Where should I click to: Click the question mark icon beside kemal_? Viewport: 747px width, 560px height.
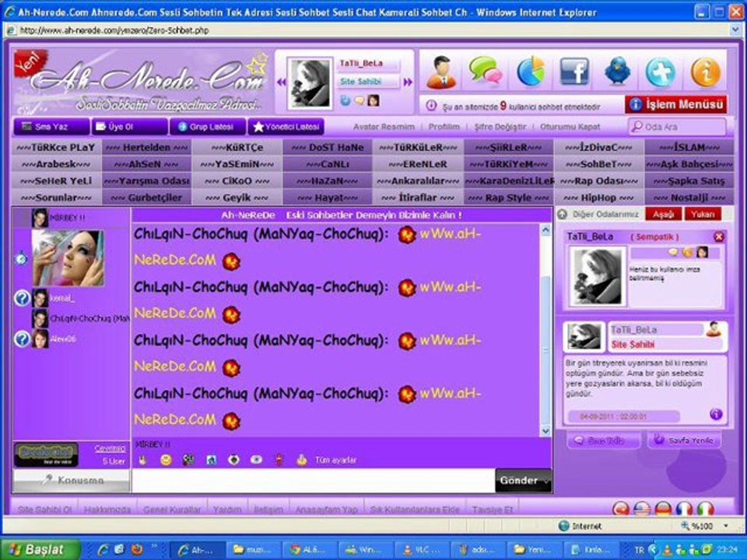[22, 298]
